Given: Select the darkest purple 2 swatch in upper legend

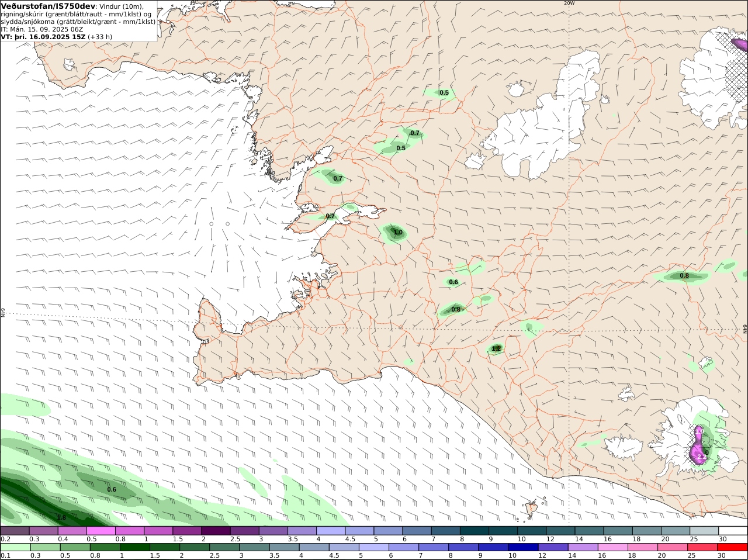Looking at the screenshot, I should coord(216,531).
